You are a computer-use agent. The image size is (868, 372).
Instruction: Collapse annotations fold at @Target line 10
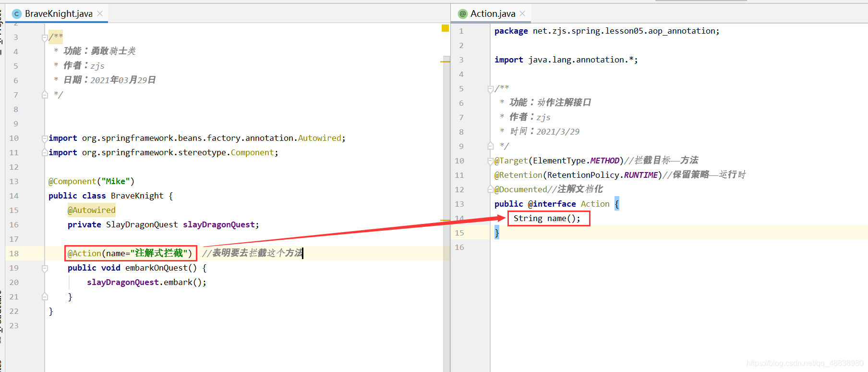click(490, 161)
